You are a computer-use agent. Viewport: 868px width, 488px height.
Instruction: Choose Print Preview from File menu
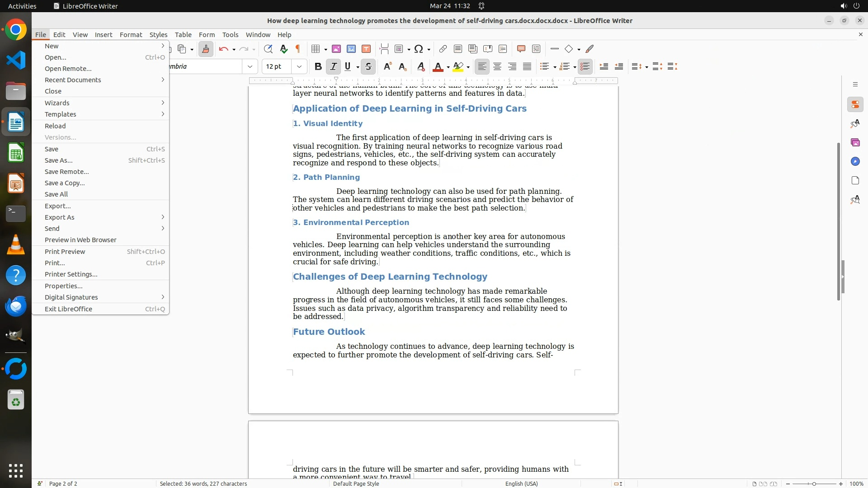pyautogui.click(x=65, y=252)
